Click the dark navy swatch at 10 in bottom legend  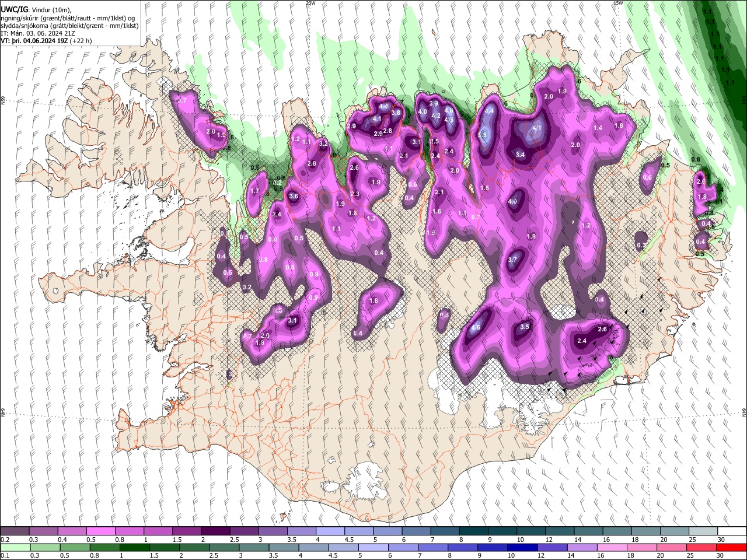pyautogui.click(x=522, y=547)
